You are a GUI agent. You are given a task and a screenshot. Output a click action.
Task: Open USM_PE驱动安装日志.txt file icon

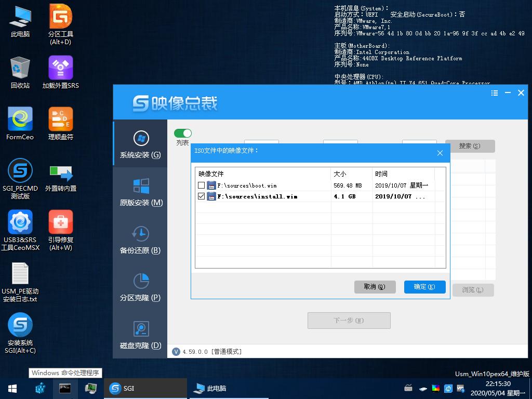(20, 282)
